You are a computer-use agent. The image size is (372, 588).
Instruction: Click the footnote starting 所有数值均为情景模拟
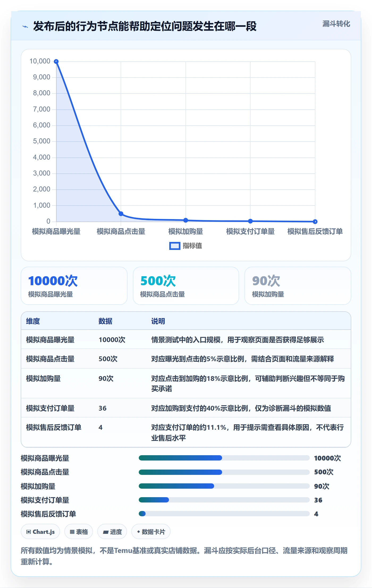tap(184, 556)
